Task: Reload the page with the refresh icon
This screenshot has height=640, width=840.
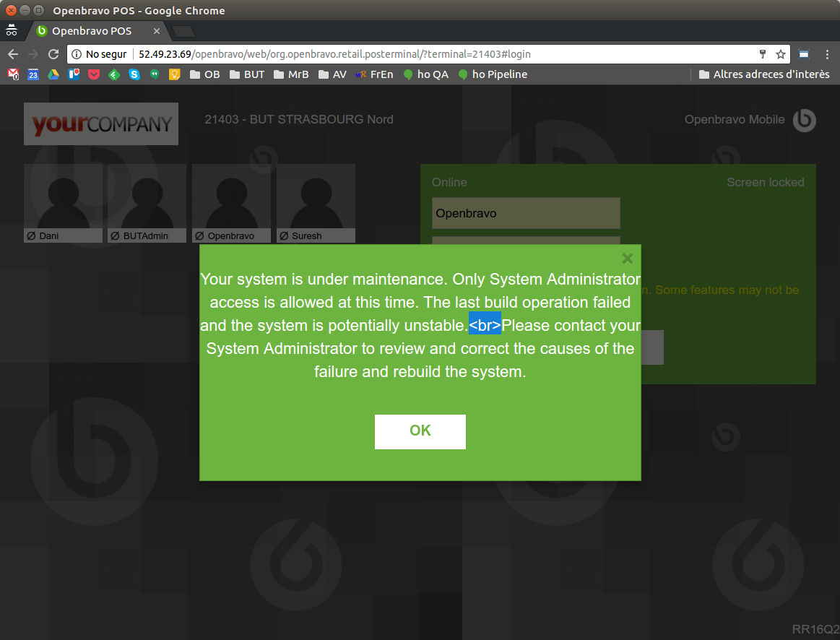Action: [53, 54]
